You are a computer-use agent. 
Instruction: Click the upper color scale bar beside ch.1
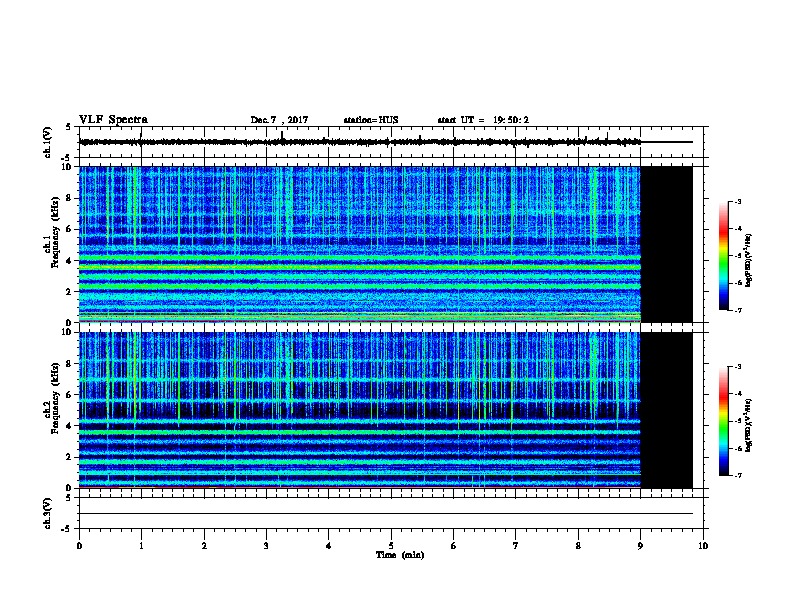coord(723,256)
